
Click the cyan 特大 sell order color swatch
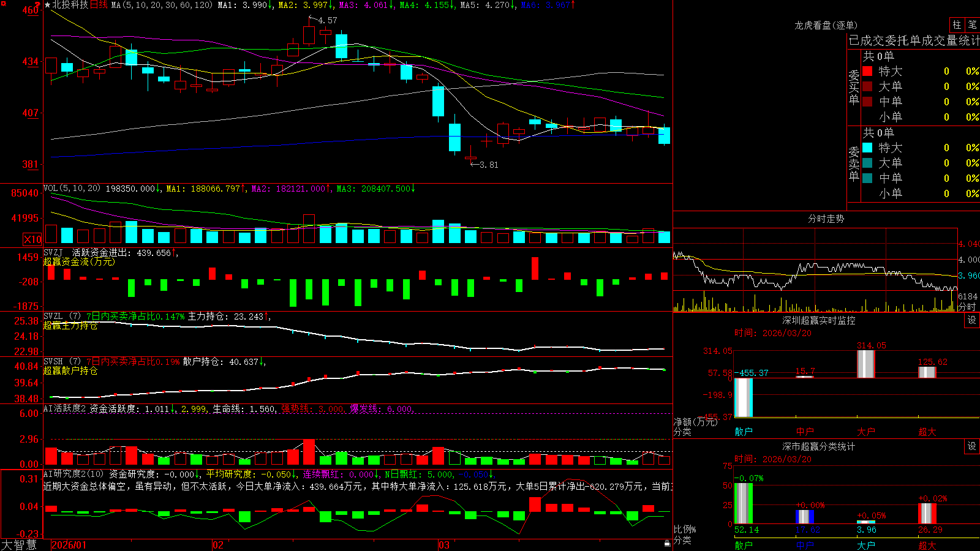(x=867, y=148)
